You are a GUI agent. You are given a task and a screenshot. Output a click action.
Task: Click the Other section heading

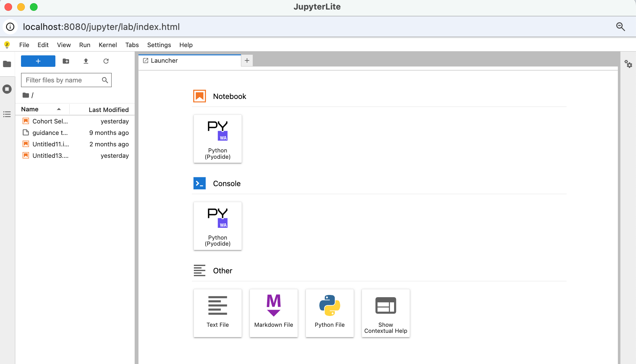tap(223, 271)
